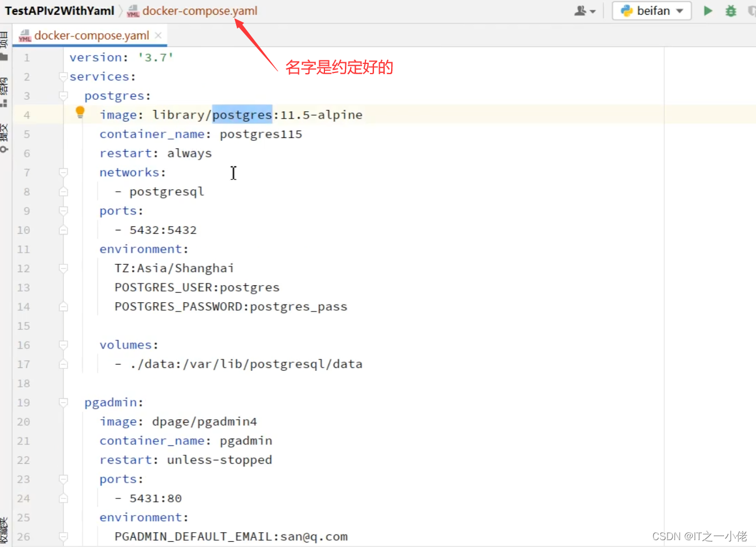Click the pgadmin container name value
The image size is (756, 547).
point(246,441)
